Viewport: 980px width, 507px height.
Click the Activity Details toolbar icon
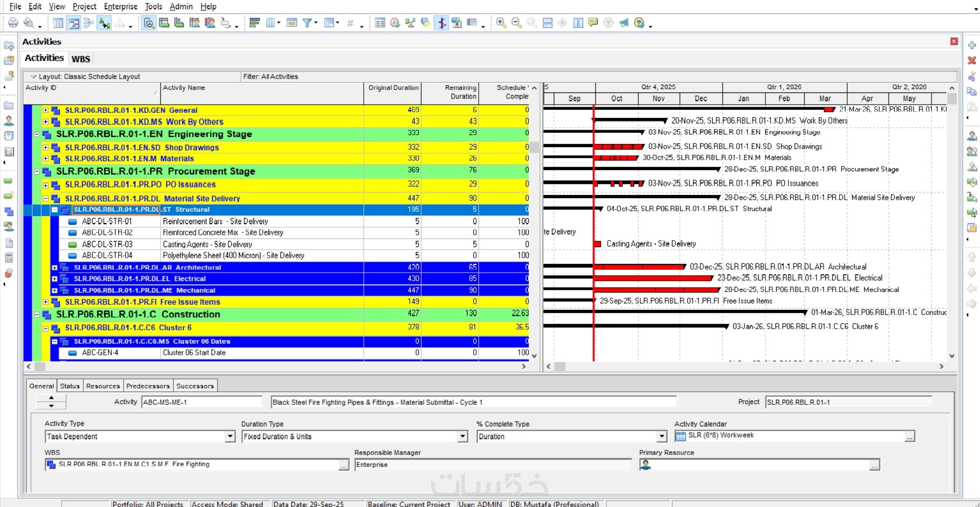click(x=149, y=23)
